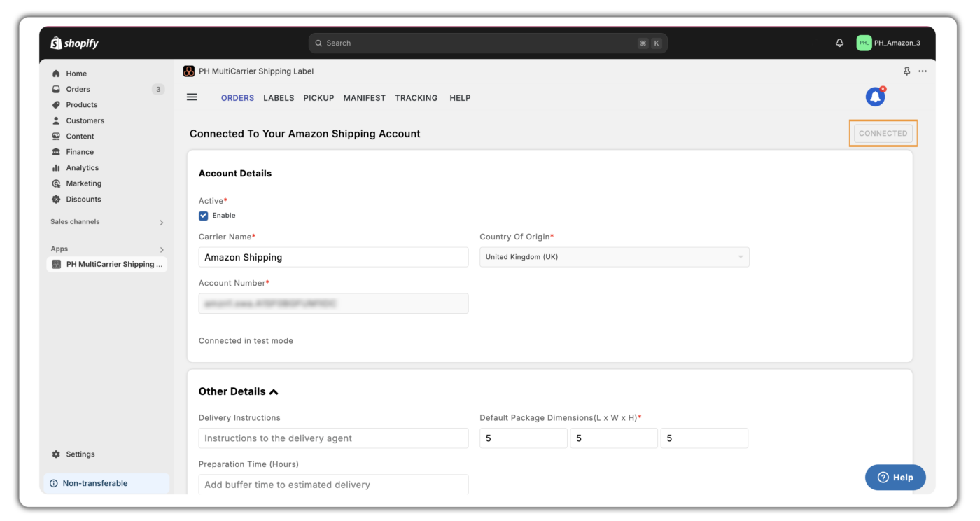Click the blue Help button
Image resolution: width=980 pixels, height=521 pixels.
(895, 478)
